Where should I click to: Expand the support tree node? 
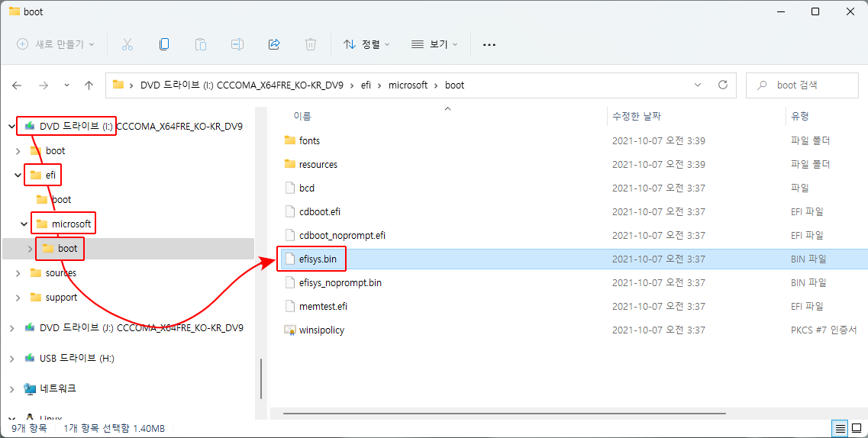[x=18, y=298]
